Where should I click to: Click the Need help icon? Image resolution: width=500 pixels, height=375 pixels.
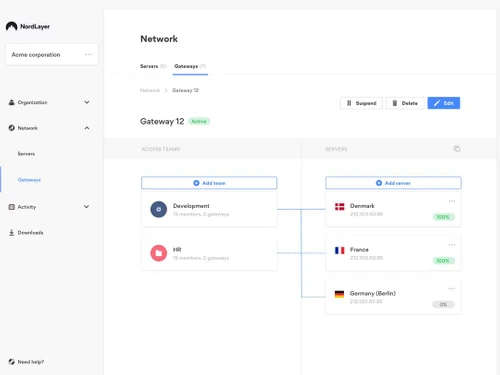12,362
